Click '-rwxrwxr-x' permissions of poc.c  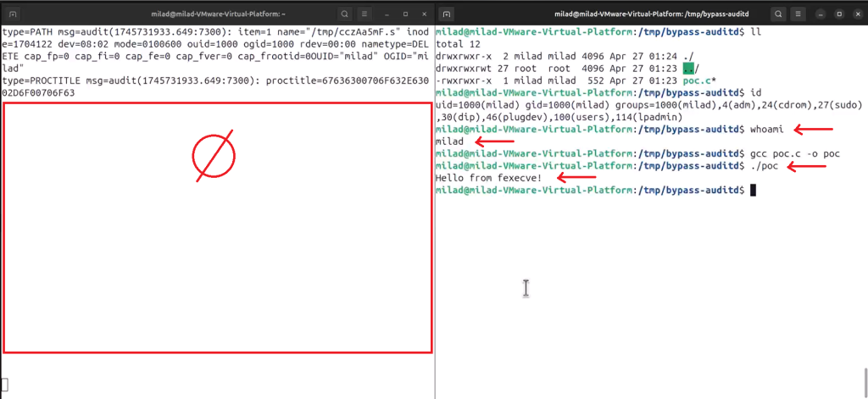[x=464, y=80]
